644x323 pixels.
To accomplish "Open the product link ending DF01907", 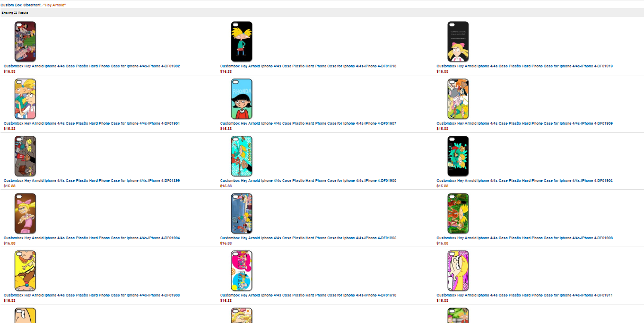I will (308, 124).
